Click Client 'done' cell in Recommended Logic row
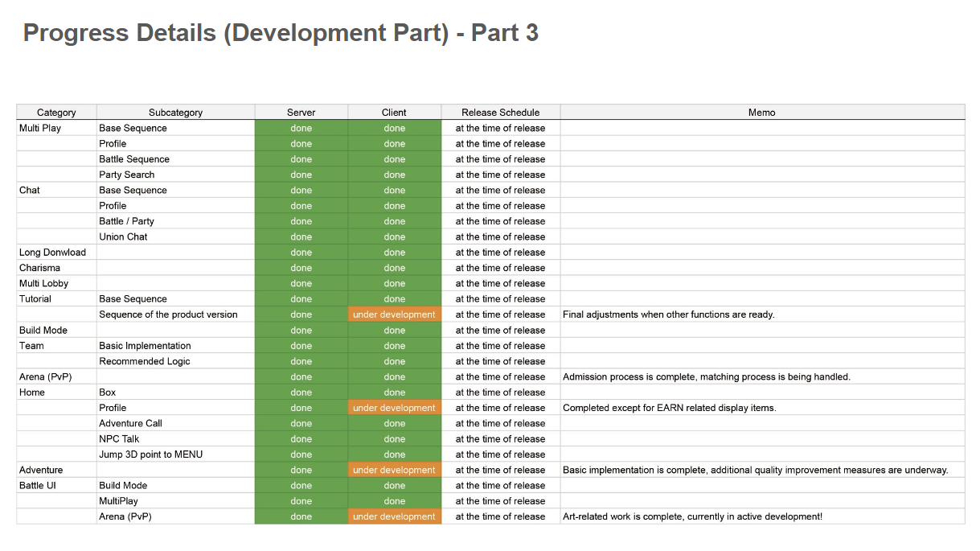This screenshot has width=980, height=551. point(395,361)
